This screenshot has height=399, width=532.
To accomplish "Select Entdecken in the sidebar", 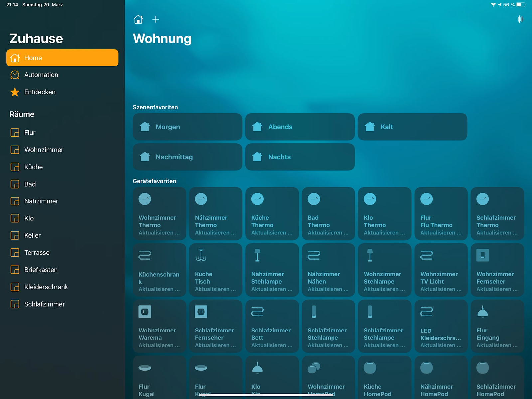I will 40,92.
